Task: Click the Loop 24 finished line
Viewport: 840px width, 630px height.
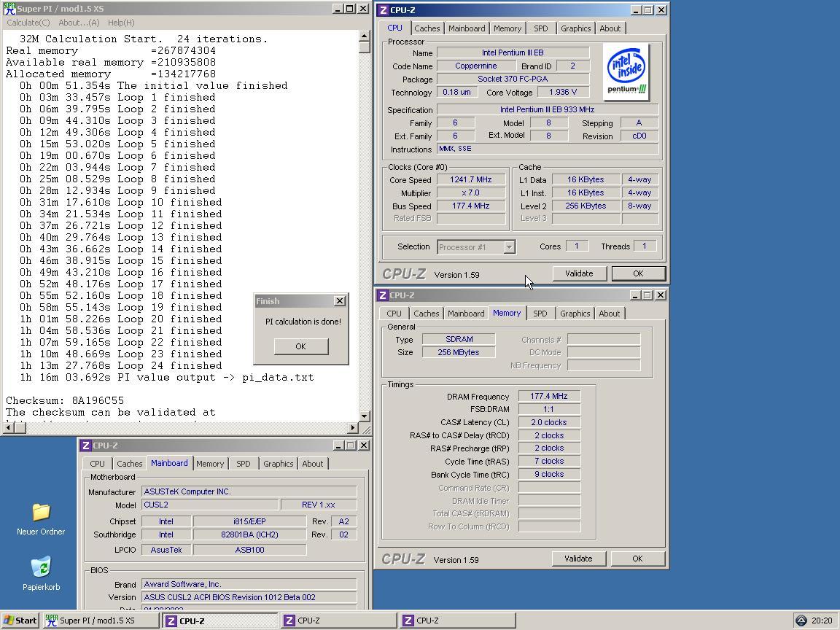Action: click(120, 366)
